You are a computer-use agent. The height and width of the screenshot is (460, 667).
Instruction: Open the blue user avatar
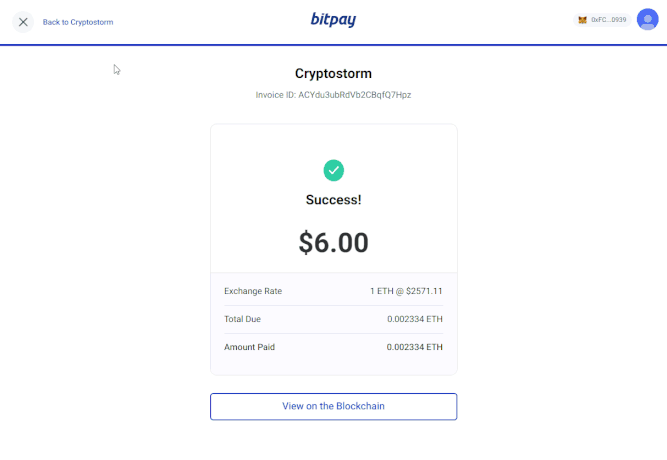(x=647, y=20)
